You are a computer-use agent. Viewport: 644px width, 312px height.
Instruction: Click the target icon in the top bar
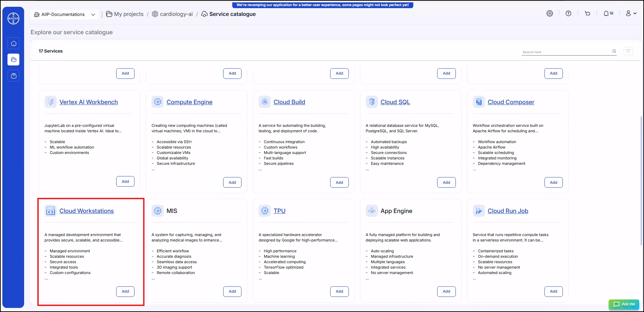click(550, 14)
